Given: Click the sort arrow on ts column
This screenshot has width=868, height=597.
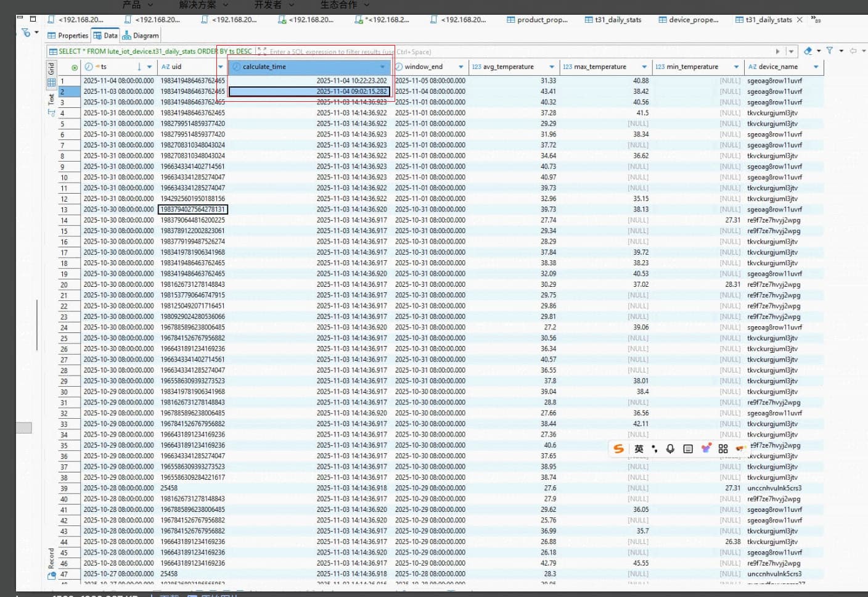Looking at the screenshot, I should 139,67.
